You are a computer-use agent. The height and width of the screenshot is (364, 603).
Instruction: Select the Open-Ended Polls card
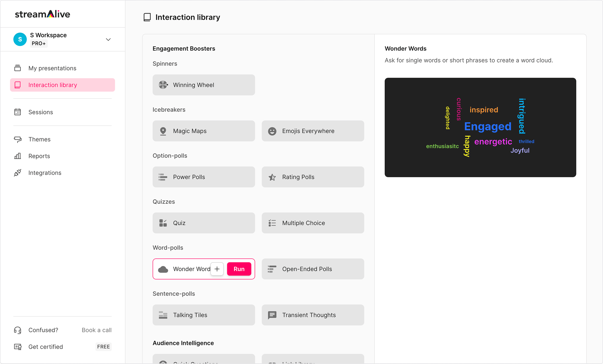click(x=313, y=269)
